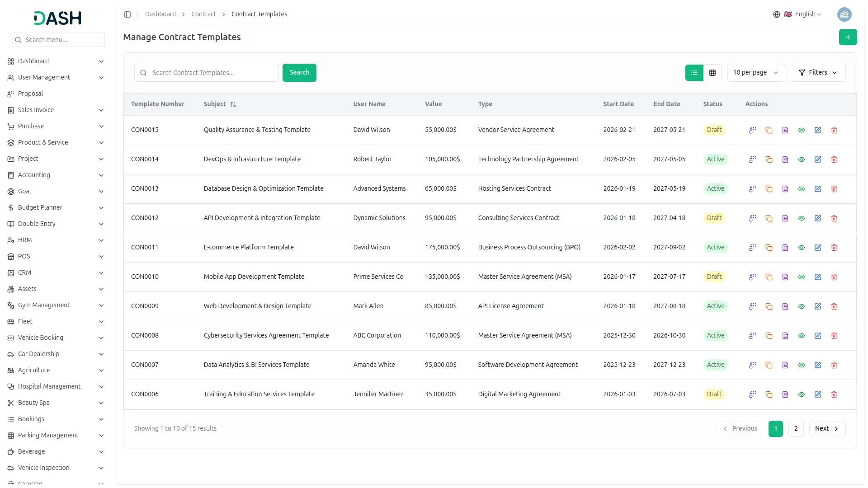Preview CON0008 using the eye icon
Screen dimensions: 868x488
point(802,336)
